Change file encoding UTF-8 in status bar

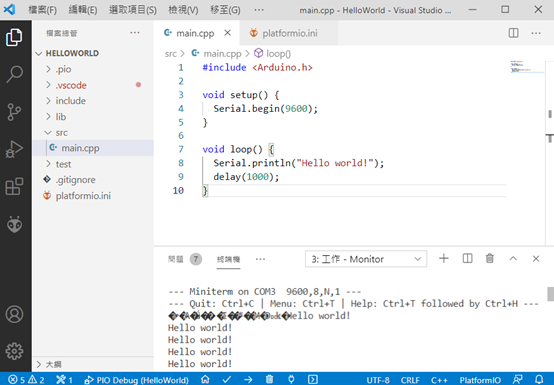point(378,380)
